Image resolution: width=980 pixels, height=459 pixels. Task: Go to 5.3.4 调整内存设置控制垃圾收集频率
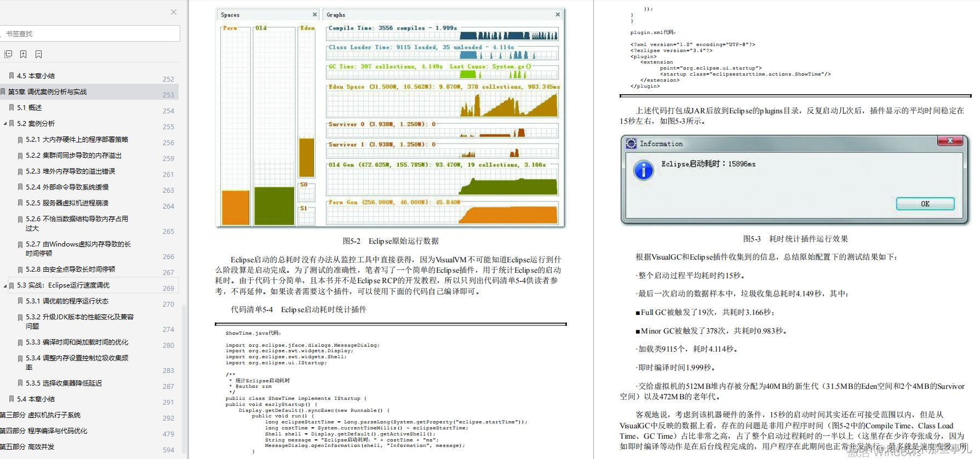pos(77,363)
